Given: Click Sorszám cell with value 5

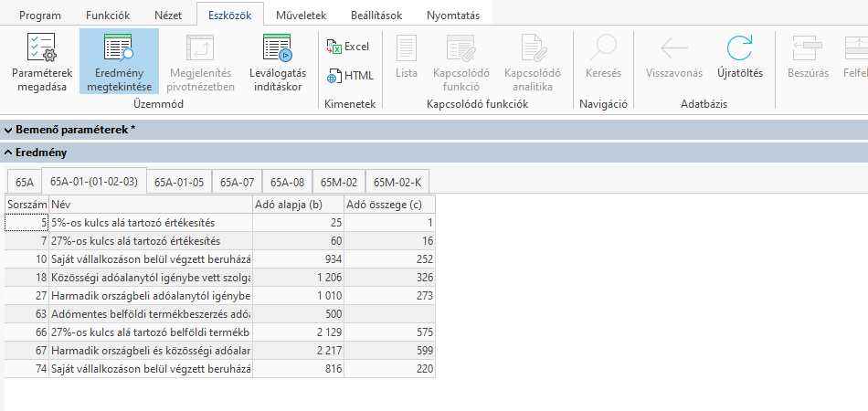Looking at the screenshot, I should click(27, 223).
